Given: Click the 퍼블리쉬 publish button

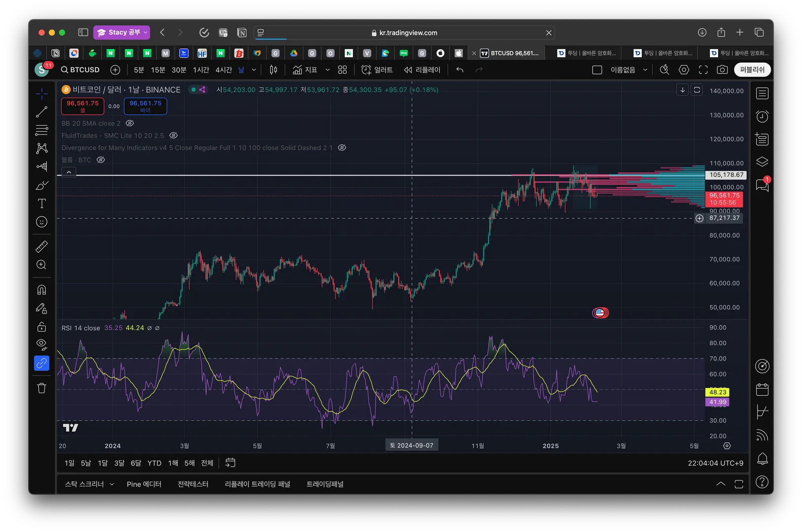Looking at the screenshot, I should pos(752,70).
